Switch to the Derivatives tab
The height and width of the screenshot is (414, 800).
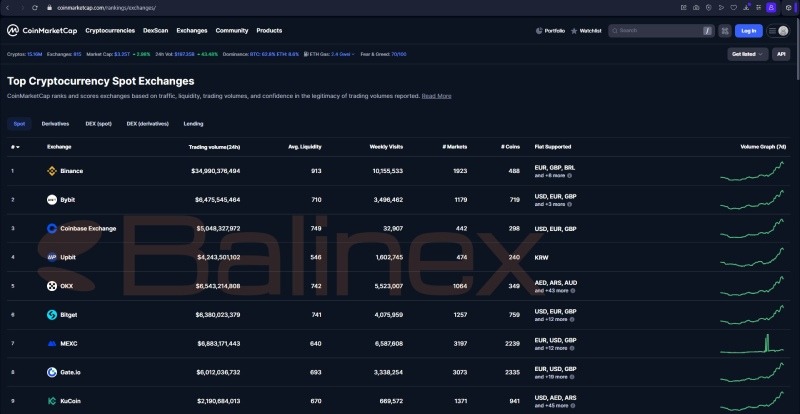point(55,124)
